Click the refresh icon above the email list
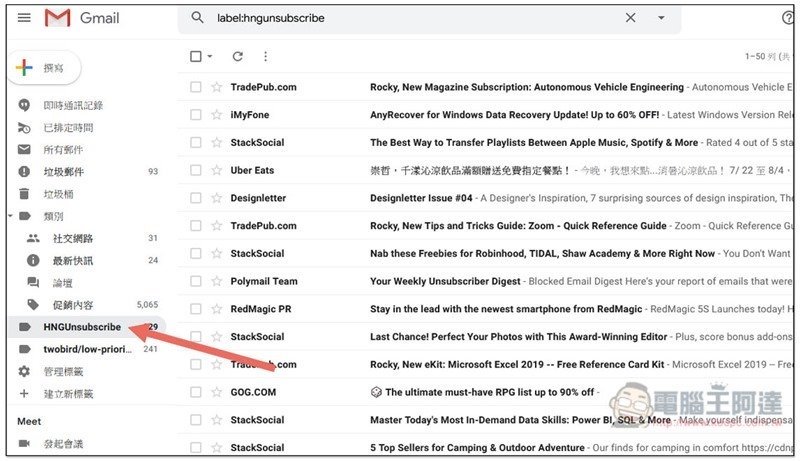Image resolution: width=800 pixels, height=461 pixels. (x=237, y=57)
